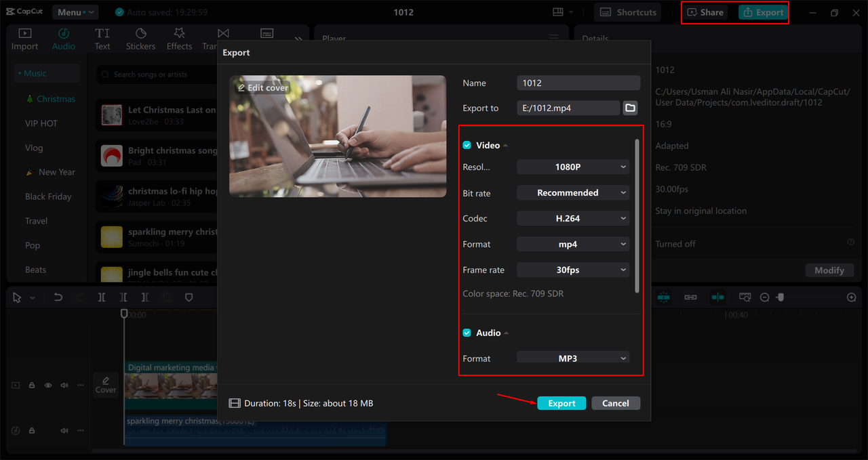Select the sparkling merry christmas audio clip
Image resolution: width=868 pixels, height=460 pixels.
pos(256,430)
